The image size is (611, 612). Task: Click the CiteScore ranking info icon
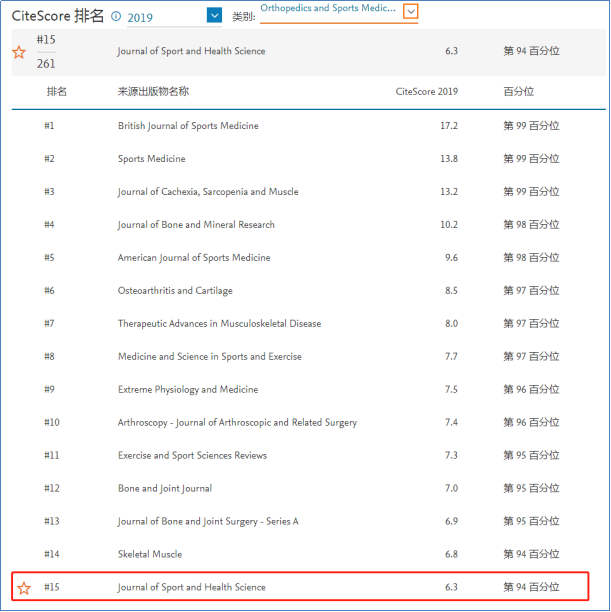pos(116,17)
